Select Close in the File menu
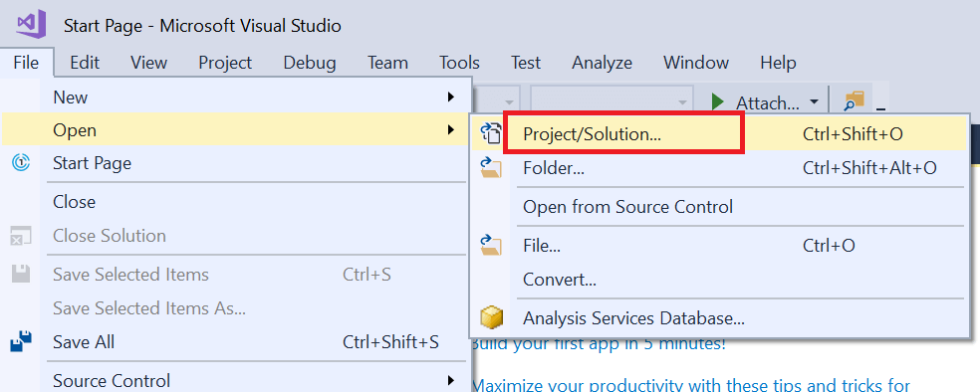 [74, 202]
